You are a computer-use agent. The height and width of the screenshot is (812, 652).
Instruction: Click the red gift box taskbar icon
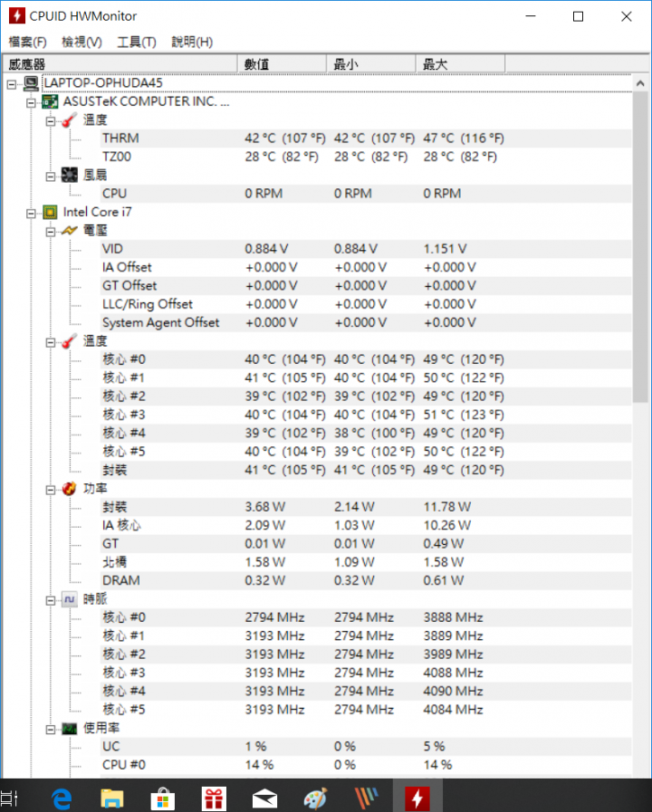pyautogui.click(x=214, y=798)
